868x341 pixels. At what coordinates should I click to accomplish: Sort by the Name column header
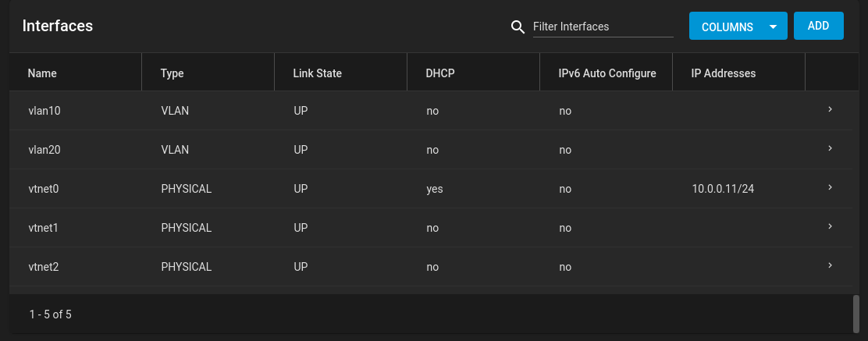42,73
